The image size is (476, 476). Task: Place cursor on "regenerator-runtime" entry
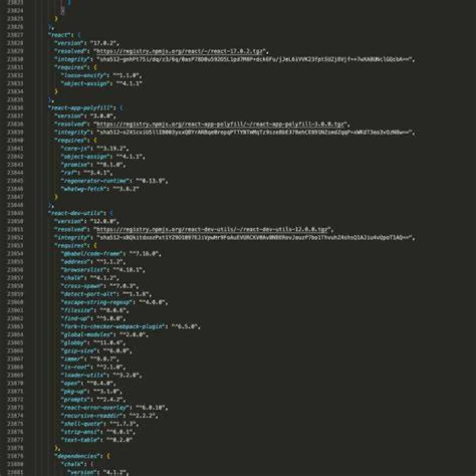coord(114,181)
